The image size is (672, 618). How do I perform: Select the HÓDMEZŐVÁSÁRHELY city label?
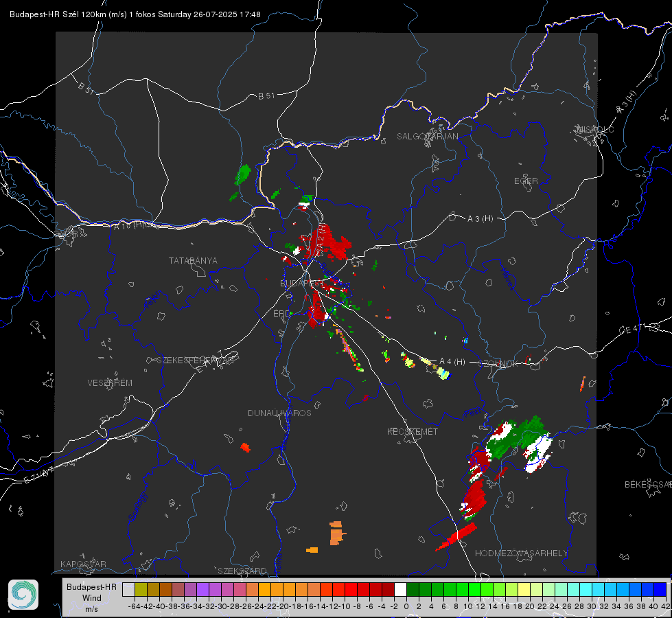521,553
